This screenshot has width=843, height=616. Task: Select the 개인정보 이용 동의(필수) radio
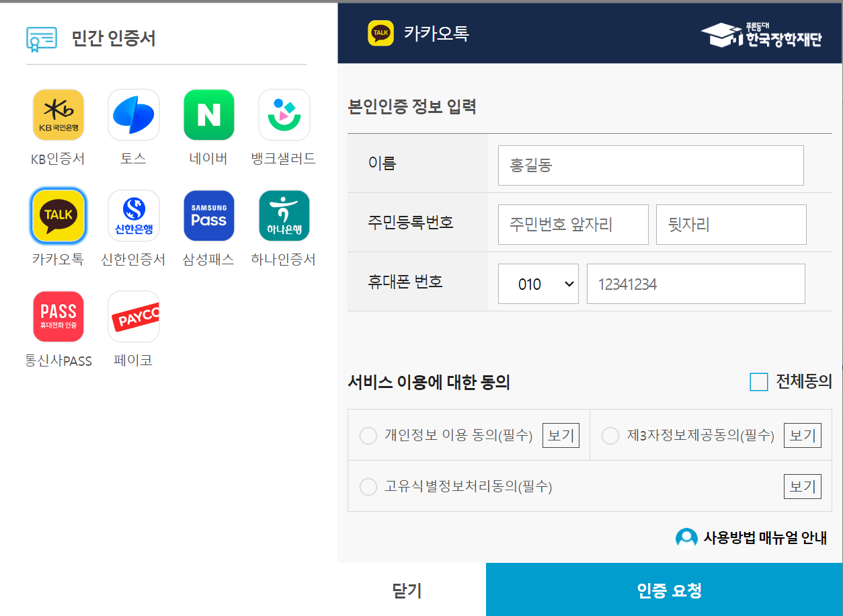click(368, 436)
